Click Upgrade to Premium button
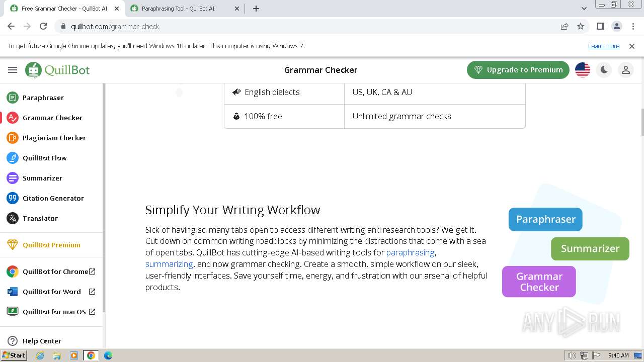 click(x=518, y=70)
